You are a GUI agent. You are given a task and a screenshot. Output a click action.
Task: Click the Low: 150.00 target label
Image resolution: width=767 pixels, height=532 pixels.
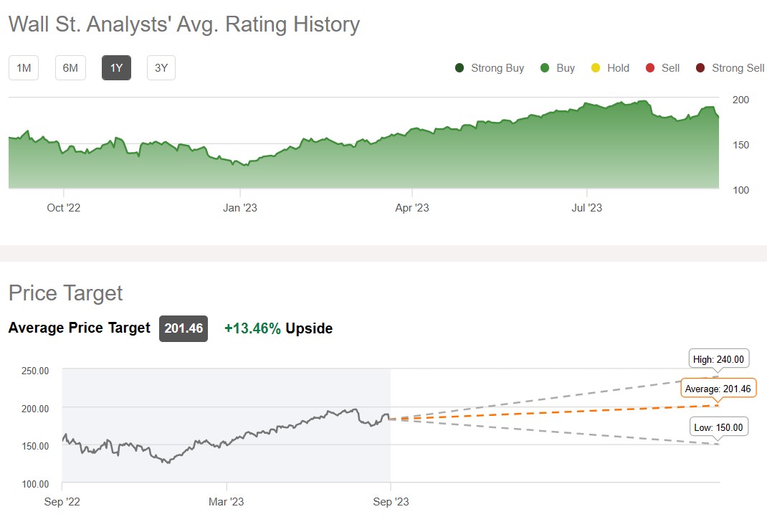[718, 427]
